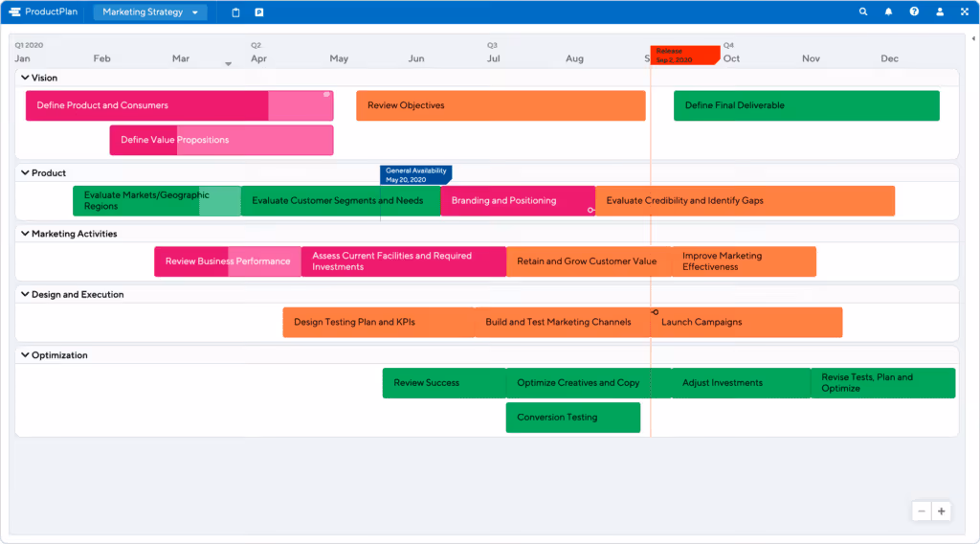Collapse the Vision lane

[25, 78]
